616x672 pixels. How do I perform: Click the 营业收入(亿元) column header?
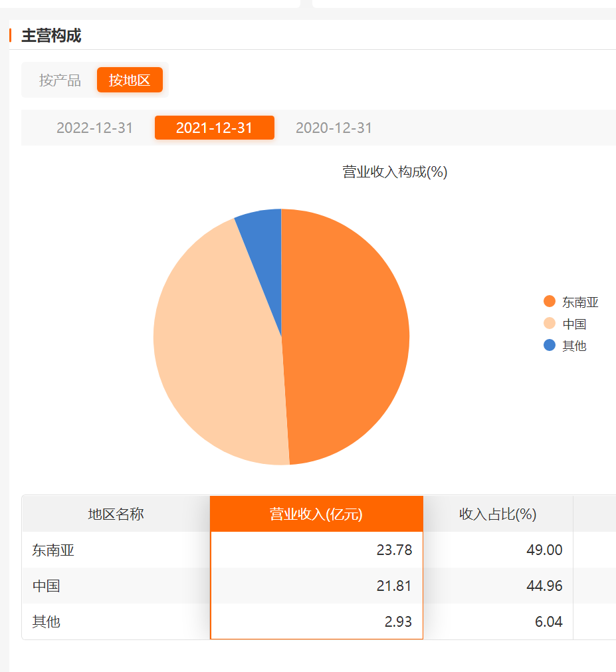[316, 514]
